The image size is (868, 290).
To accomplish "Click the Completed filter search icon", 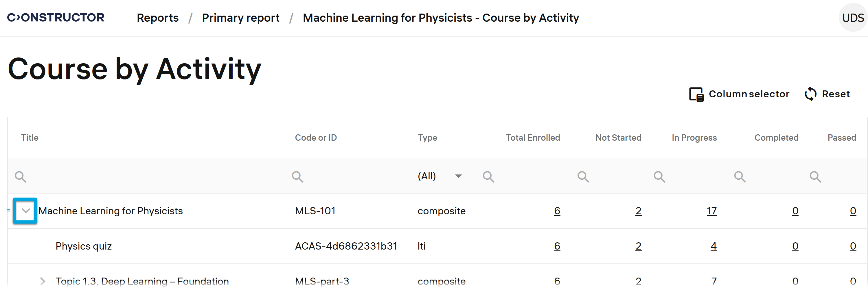I will (x=740, y=176).
